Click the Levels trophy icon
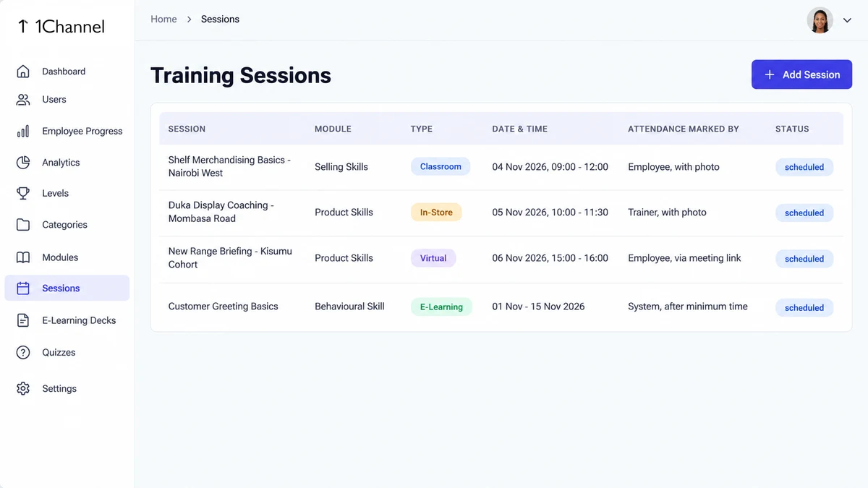The height and width of the screenshot is (488, 868). click(23, 194)
